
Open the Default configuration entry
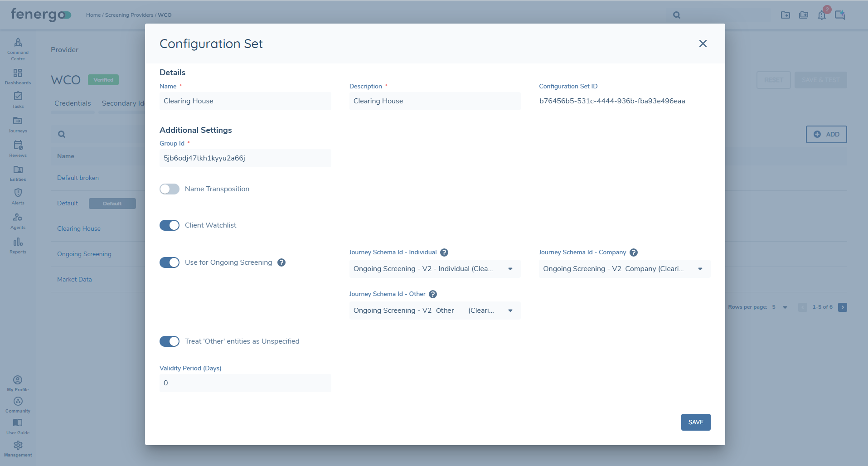click(68, 204)
